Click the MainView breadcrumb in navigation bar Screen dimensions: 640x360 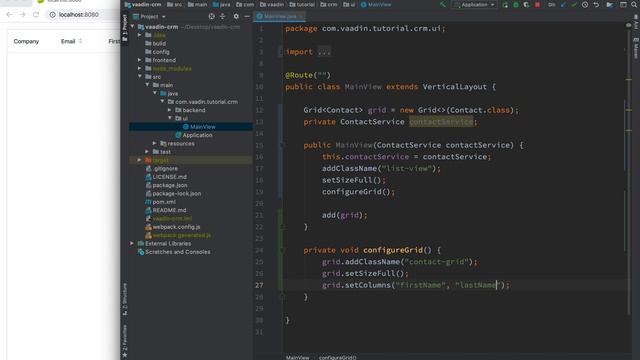[x=376, y=4]
